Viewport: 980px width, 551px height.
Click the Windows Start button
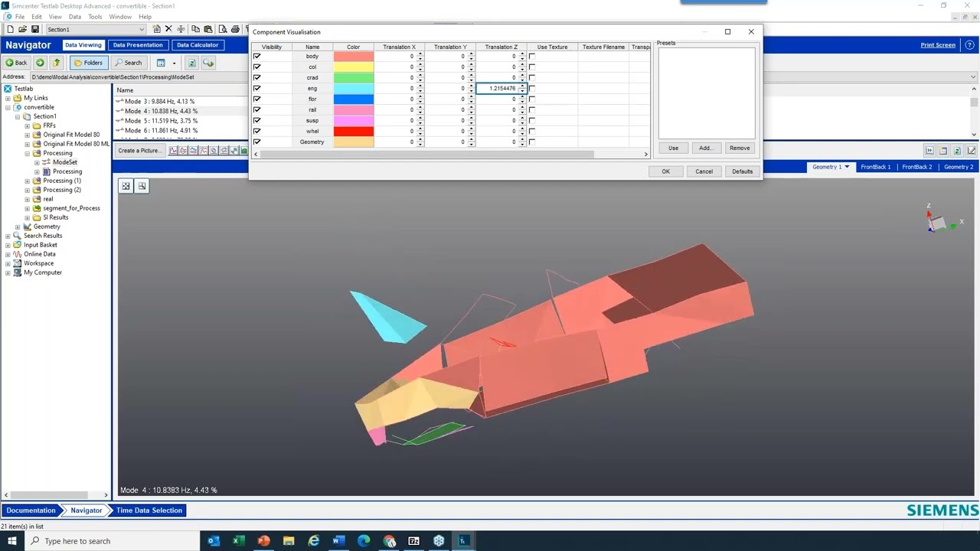11,541
